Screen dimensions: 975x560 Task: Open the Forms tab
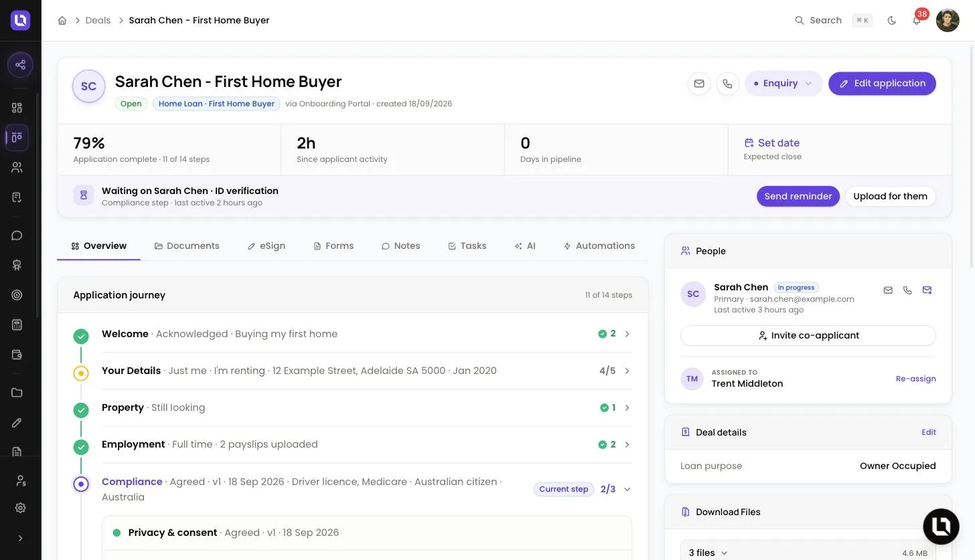333,246
